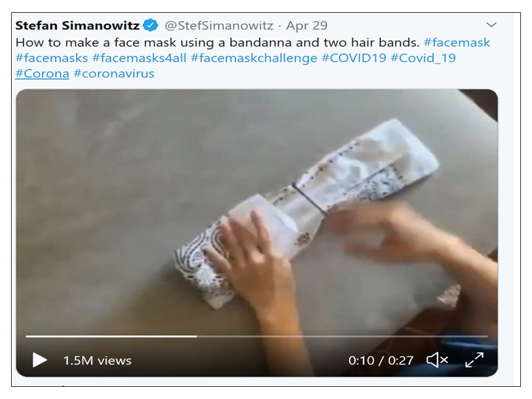The image size is (532, 399).
Task: Play the face mask video
Action: (39, 360)
